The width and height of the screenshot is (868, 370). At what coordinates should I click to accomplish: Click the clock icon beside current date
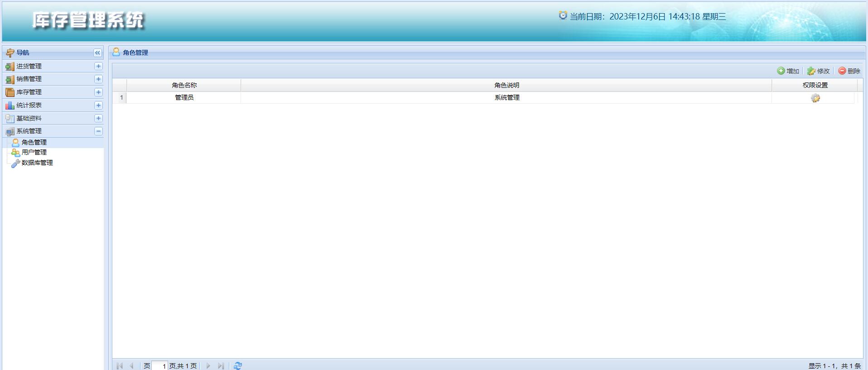563,15
